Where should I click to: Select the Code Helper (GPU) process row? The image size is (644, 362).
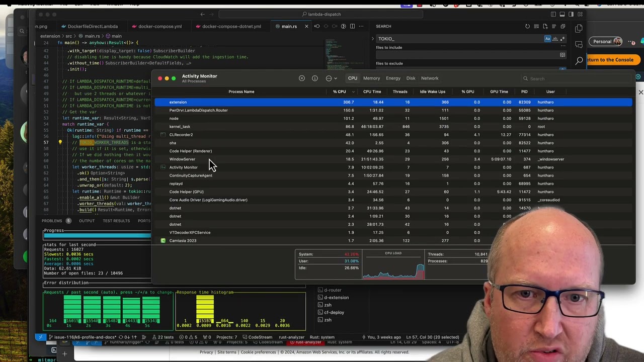pos(393,192)
